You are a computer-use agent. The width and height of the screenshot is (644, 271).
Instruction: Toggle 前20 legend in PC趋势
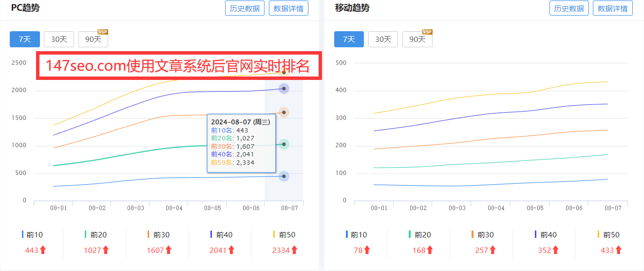point(95,235)
